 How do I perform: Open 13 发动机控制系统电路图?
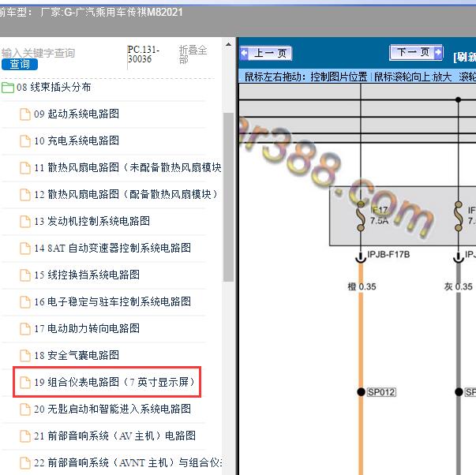pos(92,221)
